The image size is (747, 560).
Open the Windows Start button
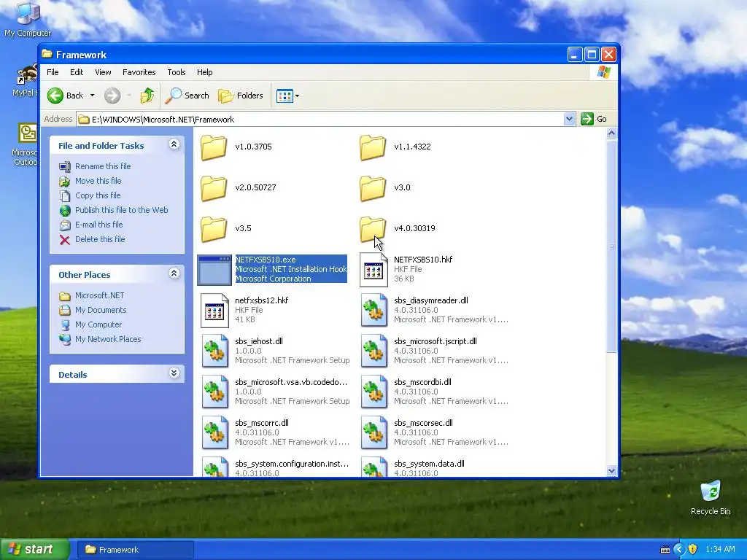[34, 550]
